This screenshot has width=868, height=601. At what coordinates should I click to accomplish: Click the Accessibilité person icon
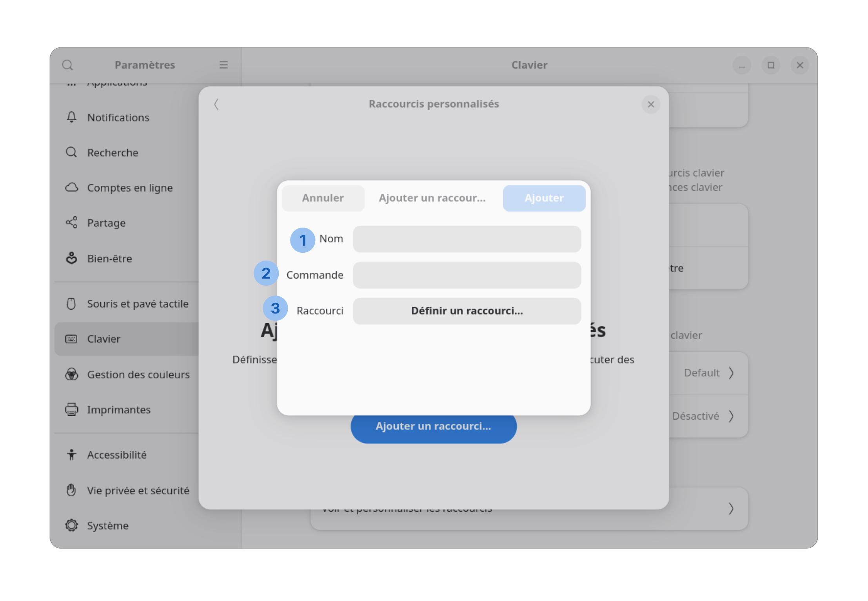[71, 454]
